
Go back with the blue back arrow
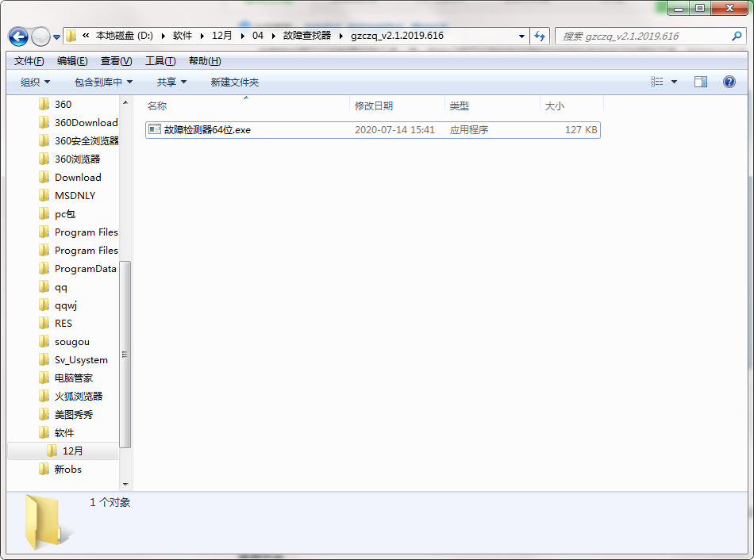pos(18,36)
